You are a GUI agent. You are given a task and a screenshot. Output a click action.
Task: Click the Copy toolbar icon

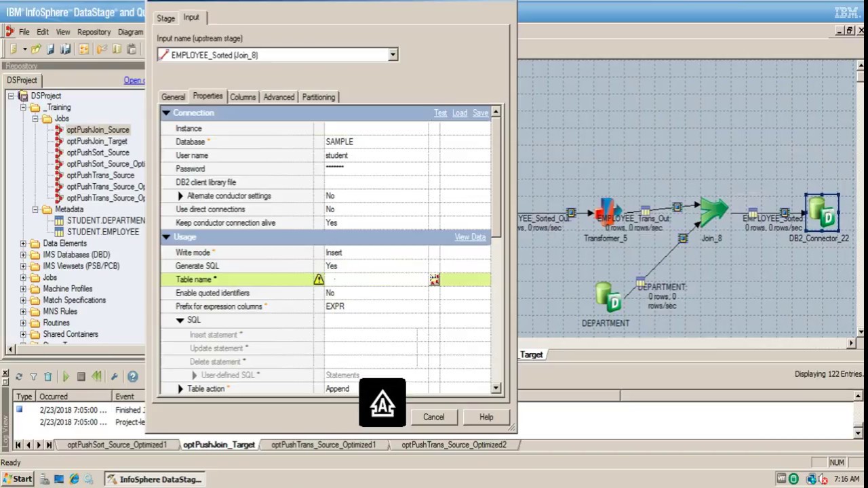pos(117,49)
